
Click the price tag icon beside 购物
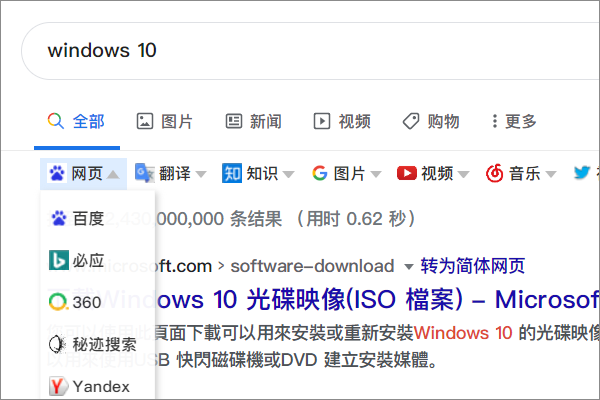coord(411,121)
